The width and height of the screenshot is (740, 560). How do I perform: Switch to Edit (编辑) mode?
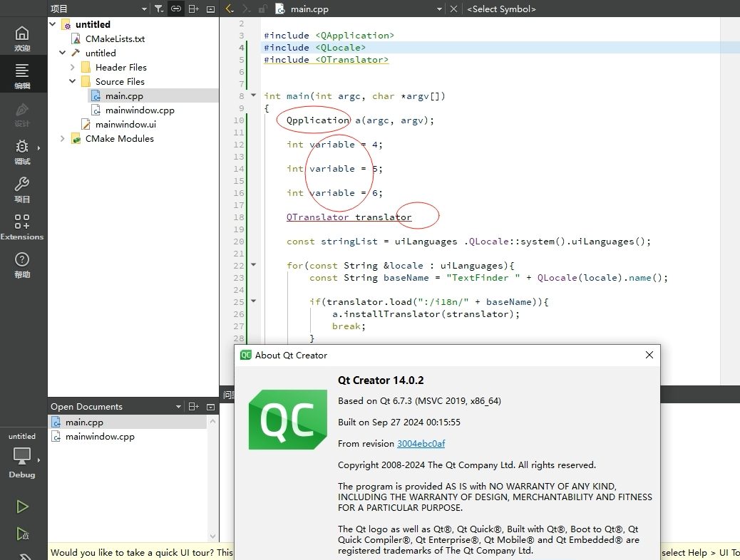tap(22, 76)
